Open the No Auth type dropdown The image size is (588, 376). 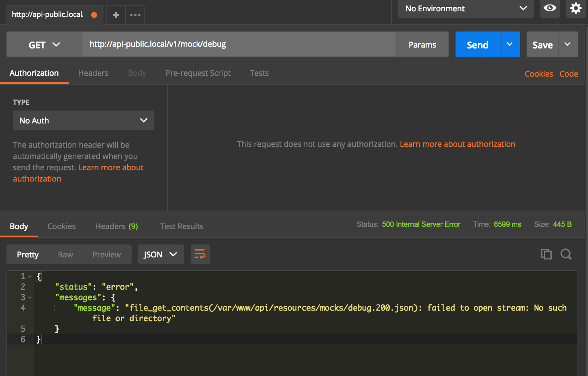(x=84, y=121)
